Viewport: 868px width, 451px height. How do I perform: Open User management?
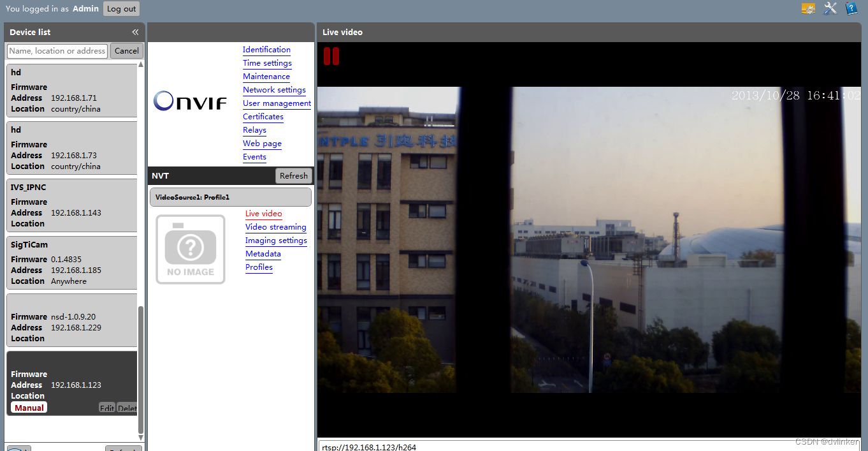click(x=277, y=103)
